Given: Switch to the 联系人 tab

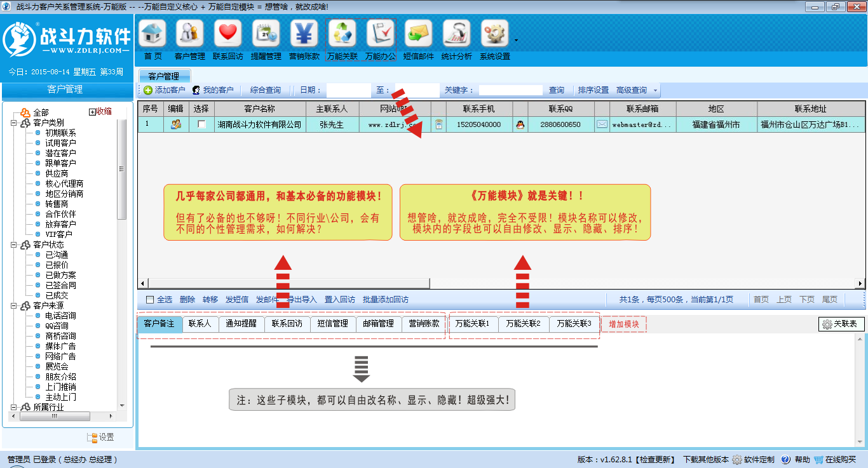Looking at the screenshot, I should [x=200, y=324].
